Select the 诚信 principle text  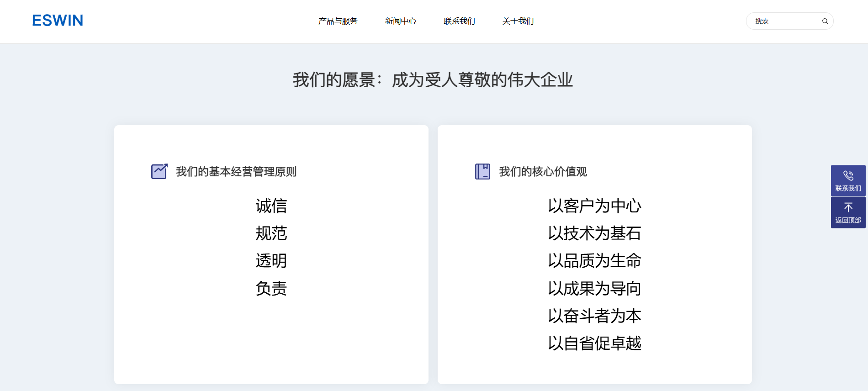(x=271, y=206)
